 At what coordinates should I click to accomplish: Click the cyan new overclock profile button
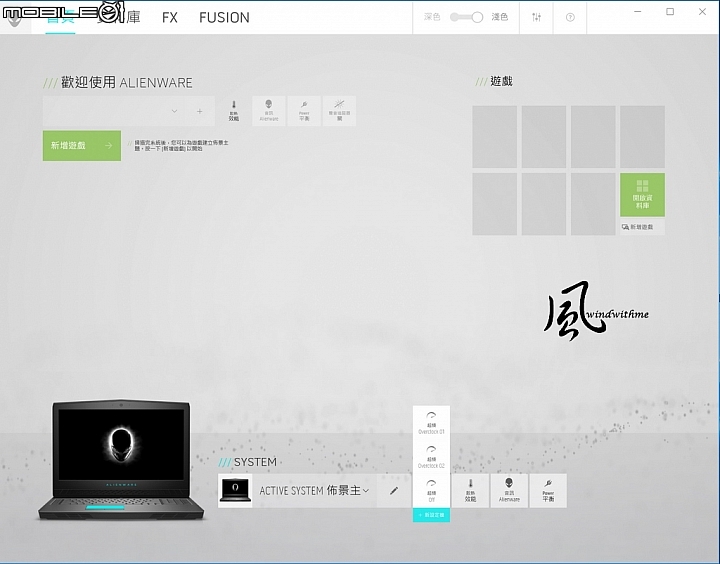[x=431, y=515]
